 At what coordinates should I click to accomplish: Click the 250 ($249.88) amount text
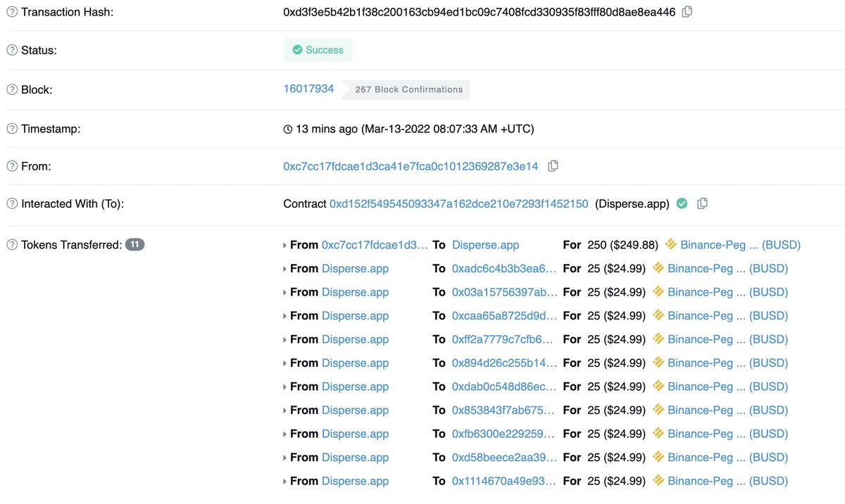click(x=622, y=245)
